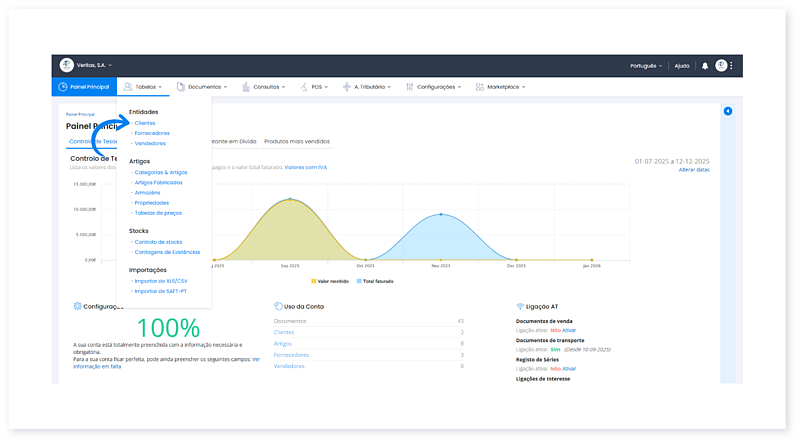The height and width of the screenshot is (443, 800).
Task: Select Clientes under Entidades
Action: [x=145, y=123]
